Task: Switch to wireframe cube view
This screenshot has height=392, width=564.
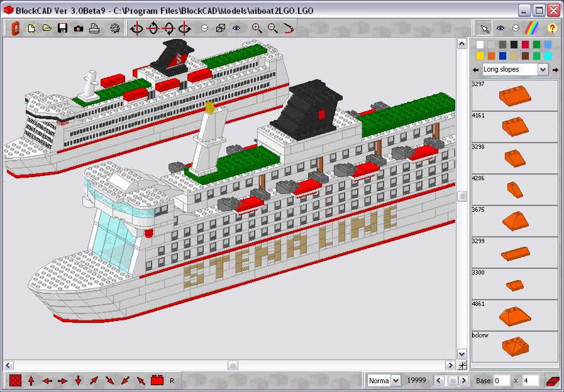Action: (x=221, y=28)
